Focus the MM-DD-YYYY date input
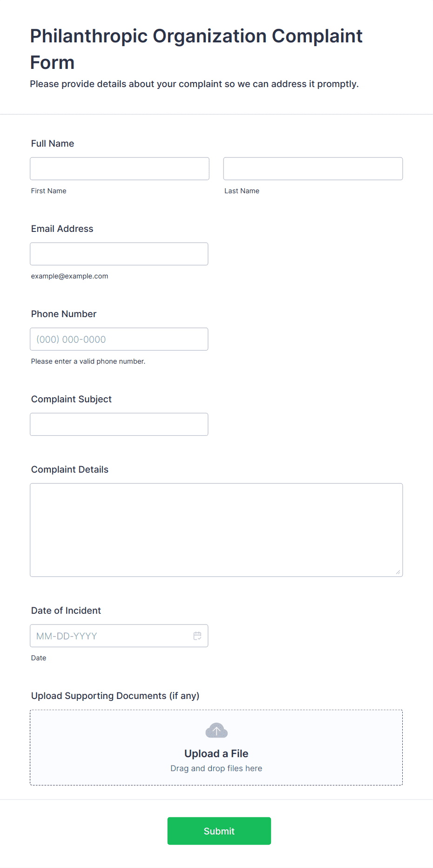 pos(119,636)
